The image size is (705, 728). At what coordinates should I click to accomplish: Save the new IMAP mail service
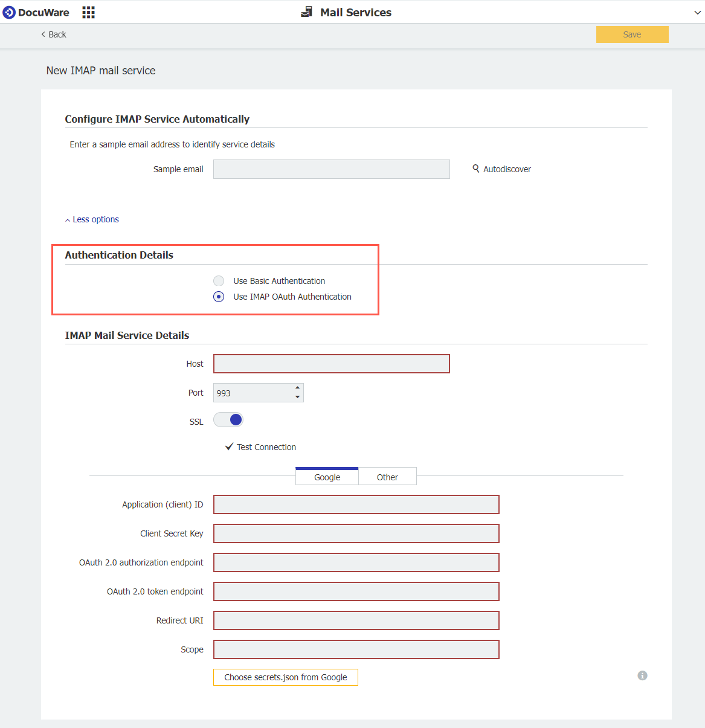[x=632, y=34]
